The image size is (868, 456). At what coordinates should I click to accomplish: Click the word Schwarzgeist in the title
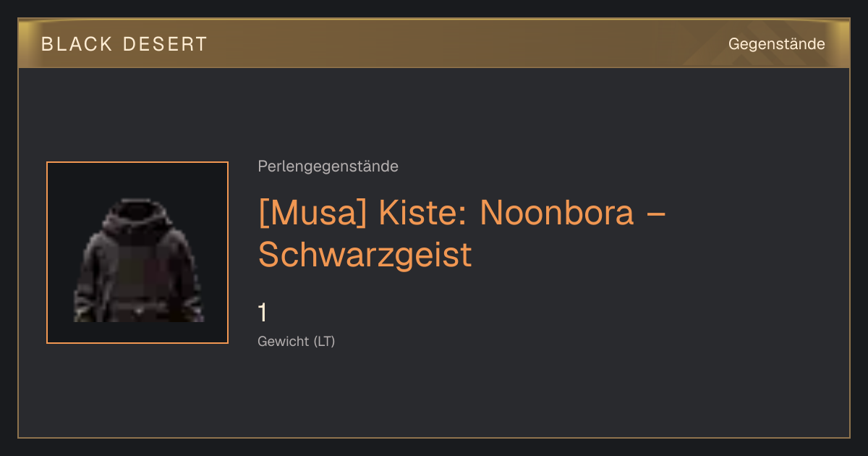coord(365,254)
